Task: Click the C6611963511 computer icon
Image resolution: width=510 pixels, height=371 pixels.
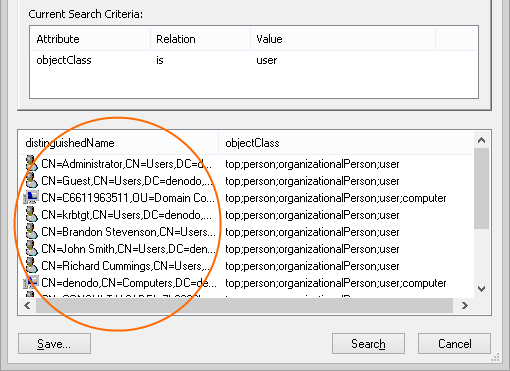Action: (x=31, y=198)
